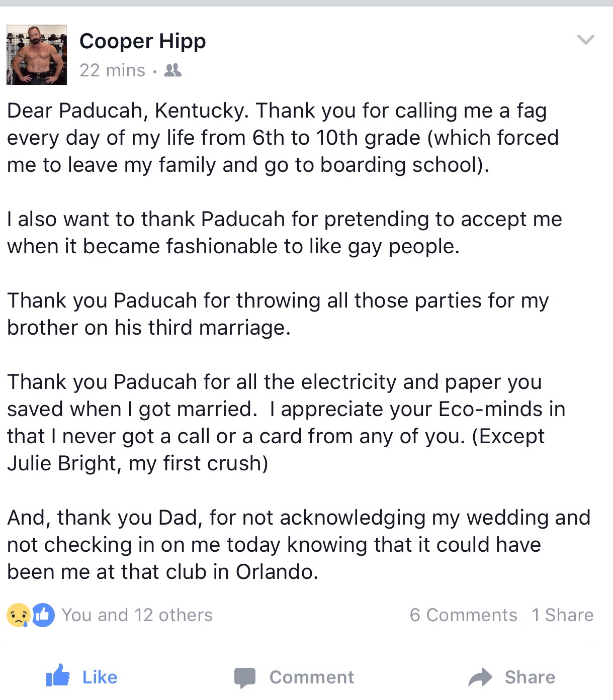Click the friends audience icon by timestamp
The image size is (613, 700).
click(x=173, y=70)
